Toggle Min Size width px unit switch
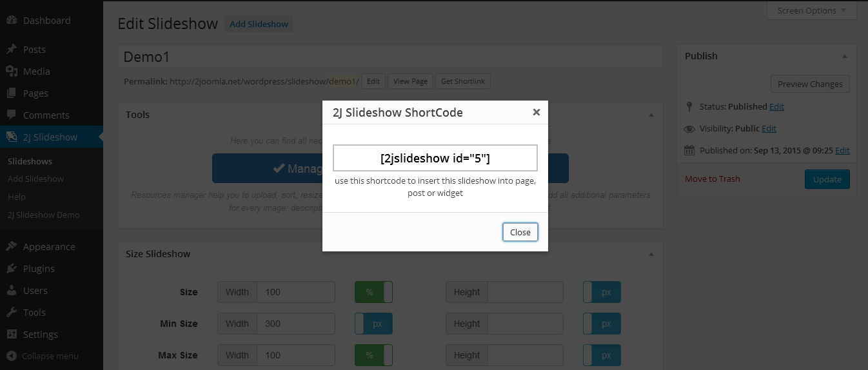The height and width of the screenshot is (370, 868). click(x=373, y=324)
